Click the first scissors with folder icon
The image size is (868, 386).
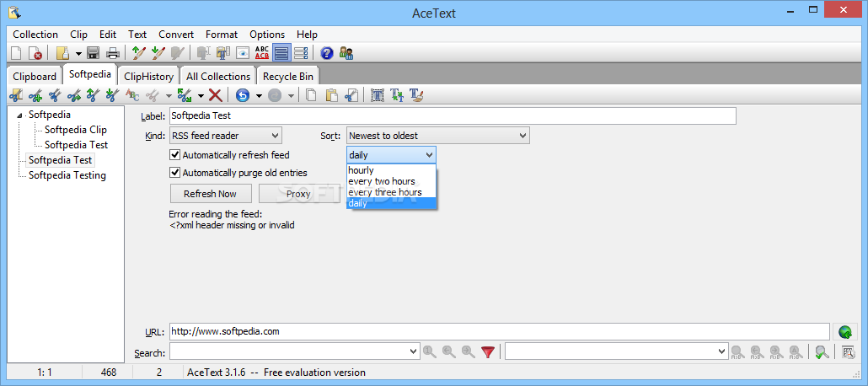[x=16, y=95]
